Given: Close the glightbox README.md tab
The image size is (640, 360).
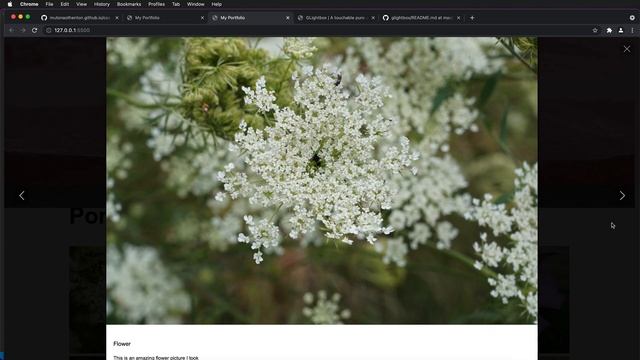Looking at the screenshot, I should pyautogui.click(x=458, y=18).
